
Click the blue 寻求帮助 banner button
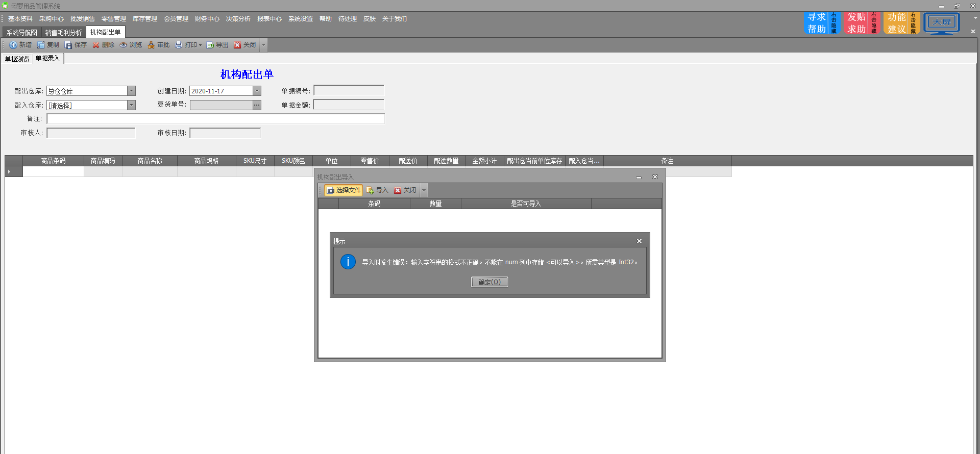[x=822, y=23]
